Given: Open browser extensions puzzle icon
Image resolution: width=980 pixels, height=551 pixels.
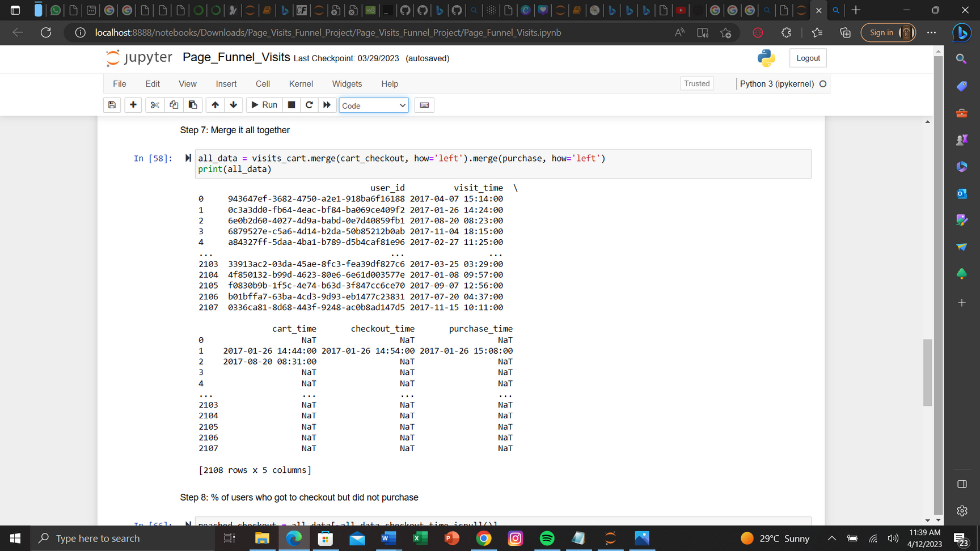Looking at the screenshot, I should [786, 32].
